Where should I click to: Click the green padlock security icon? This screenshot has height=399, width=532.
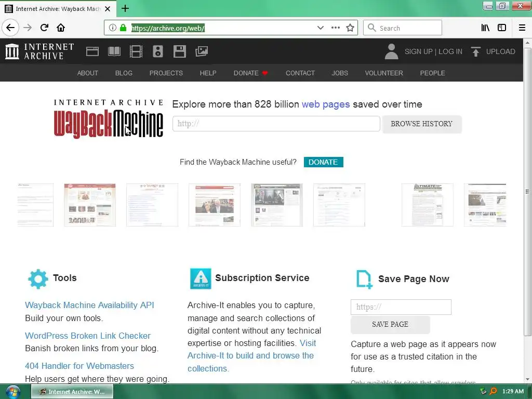123,28
